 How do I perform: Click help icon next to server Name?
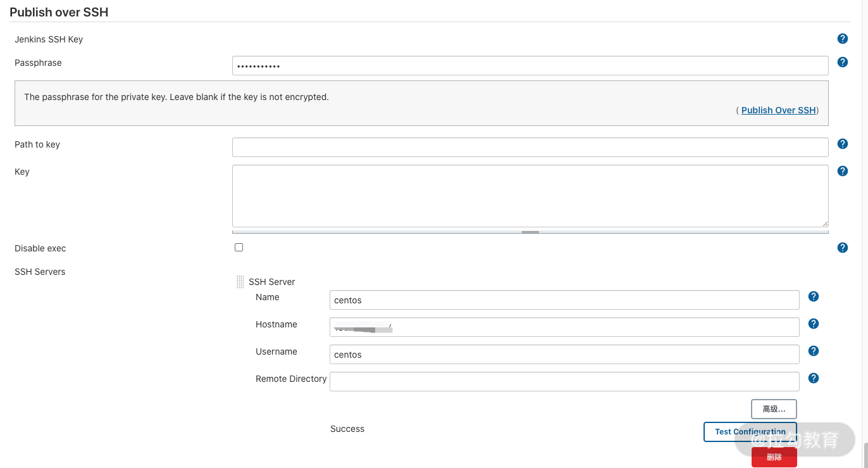coord(814,296)
